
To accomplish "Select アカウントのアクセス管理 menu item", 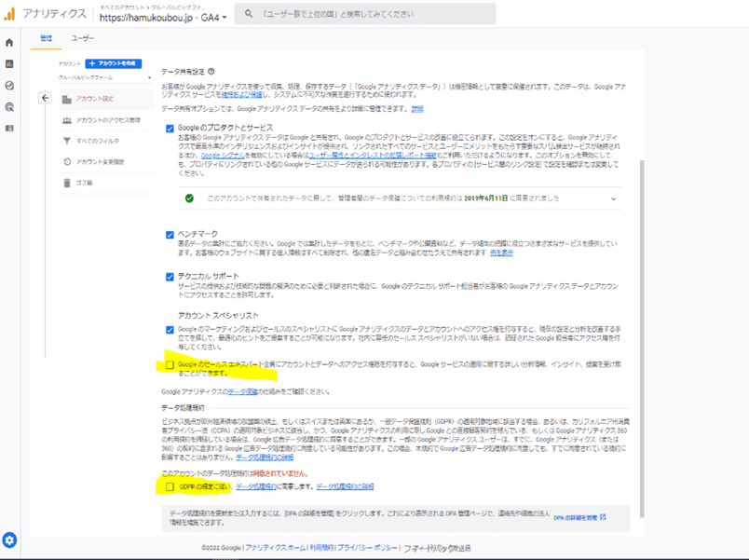I will click(106, 120).
